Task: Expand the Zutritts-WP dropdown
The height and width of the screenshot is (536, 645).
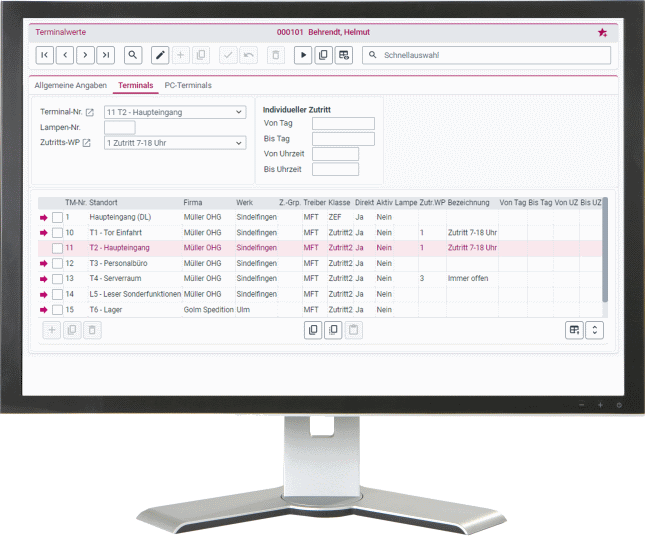Action: 239,143
